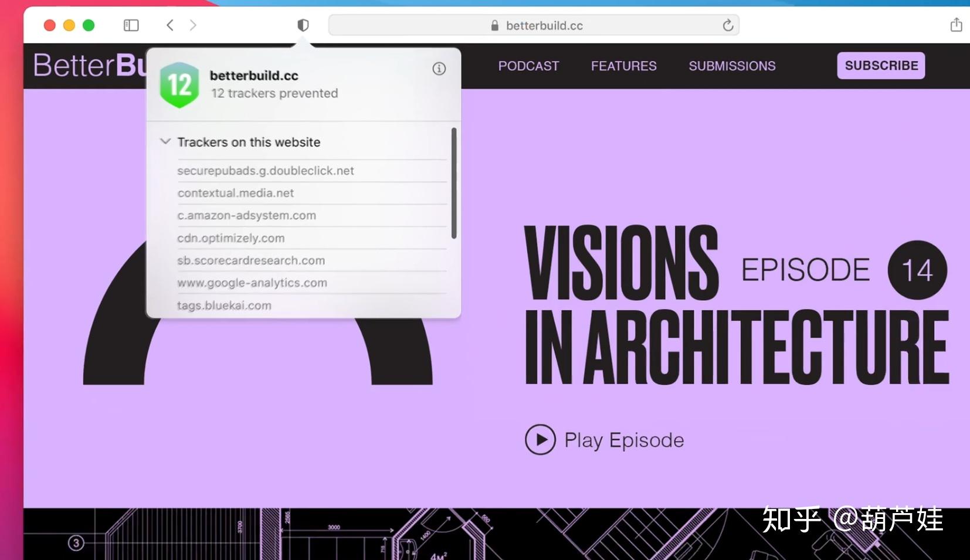Viewport: 970px width, 560px height.
Task: Click the SUBSCRIBE button
Action: coord(881,65)
